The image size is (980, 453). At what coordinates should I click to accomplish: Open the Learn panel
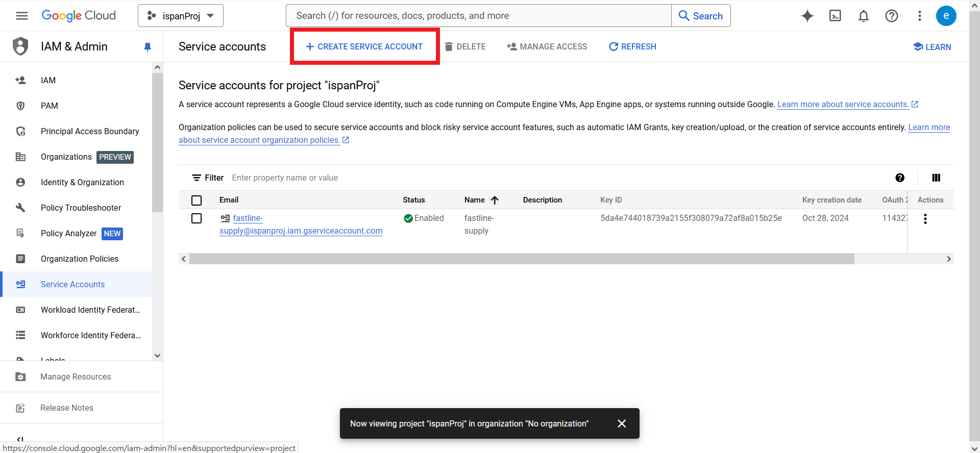[x=932, y=47]
